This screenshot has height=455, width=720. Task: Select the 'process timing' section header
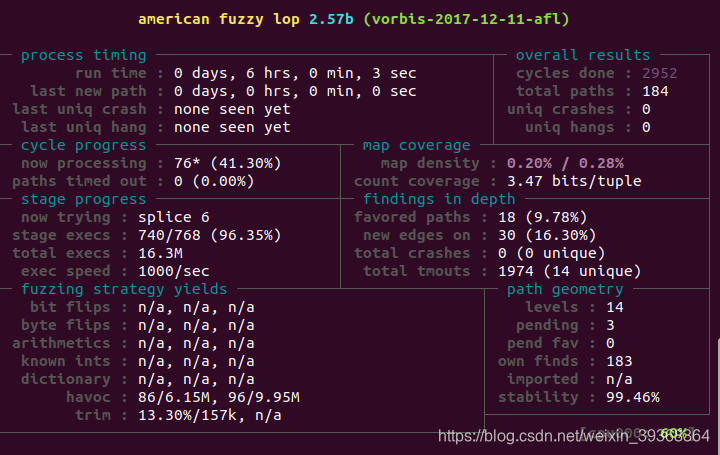coord(84,55)
